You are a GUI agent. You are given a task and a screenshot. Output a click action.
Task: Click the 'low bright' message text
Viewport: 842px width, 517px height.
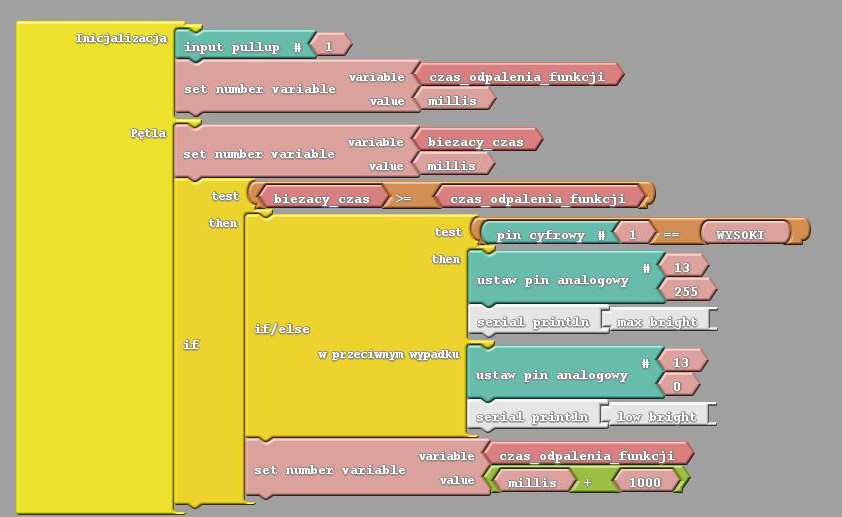[656, 416]
